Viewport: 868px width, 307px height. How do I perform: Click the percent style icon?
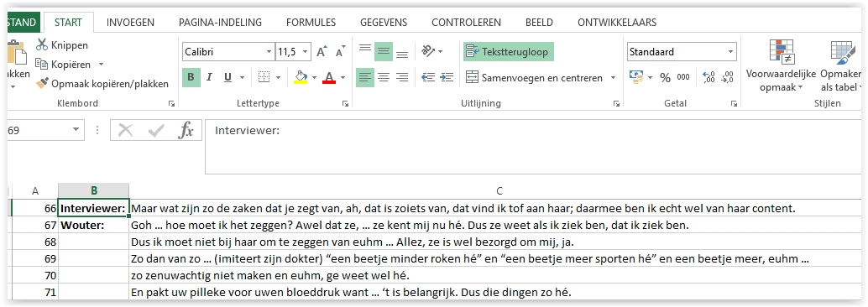click(665, 77)
